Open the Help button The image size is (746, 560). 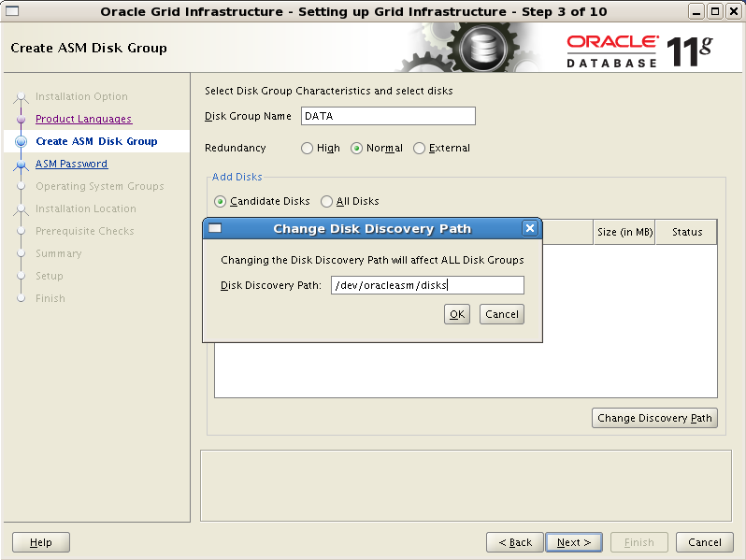(x=41, y=542)
